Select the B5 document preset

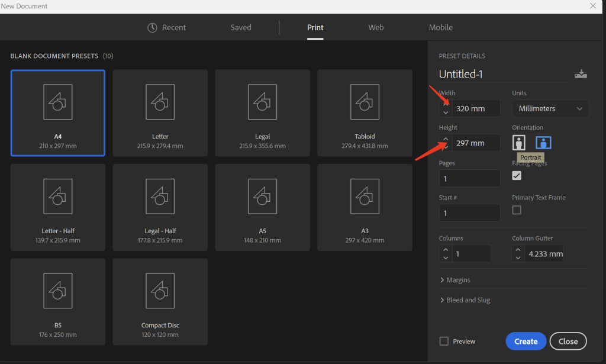[58, 301]
